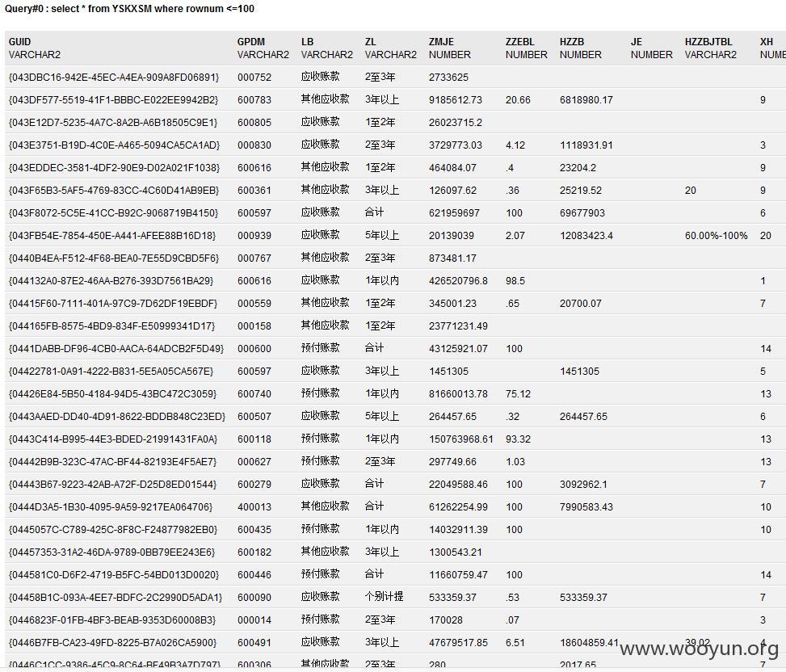This screenshot has width=786, height=672.
Task: Click HZZB value 7990583.43
Action: (x=586, y=506)
